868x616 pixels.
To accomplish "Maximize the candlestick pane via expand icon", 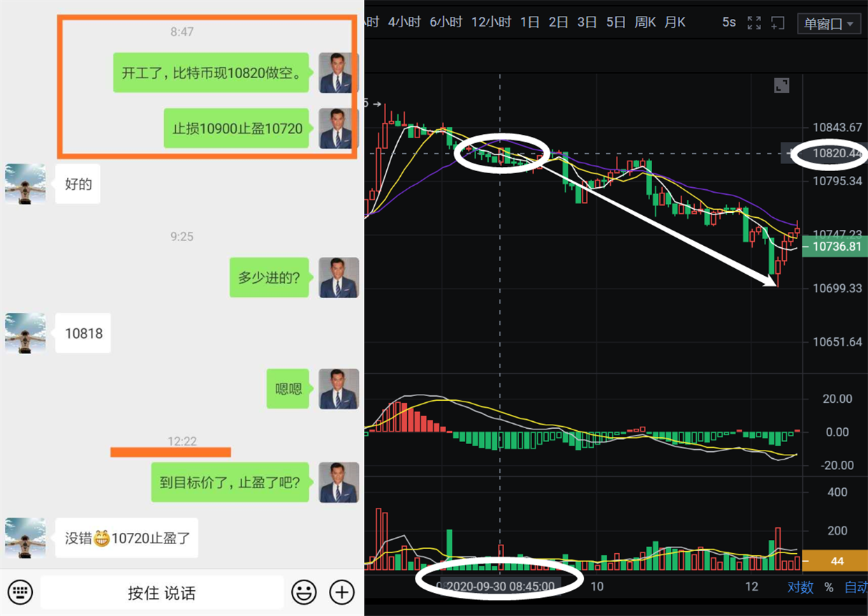I will click(781, 86).
